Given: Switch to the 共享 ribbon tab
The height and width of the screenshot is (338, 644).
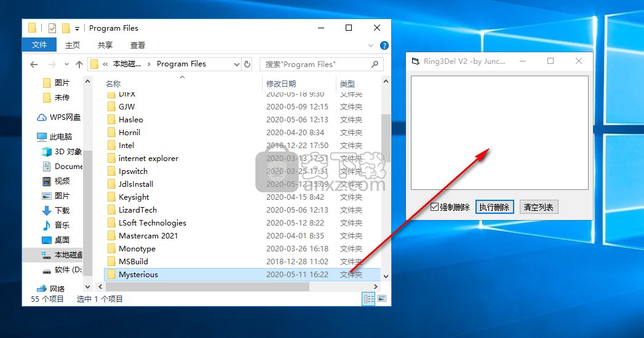Looking at the screenshot, I should coord(105,45).
